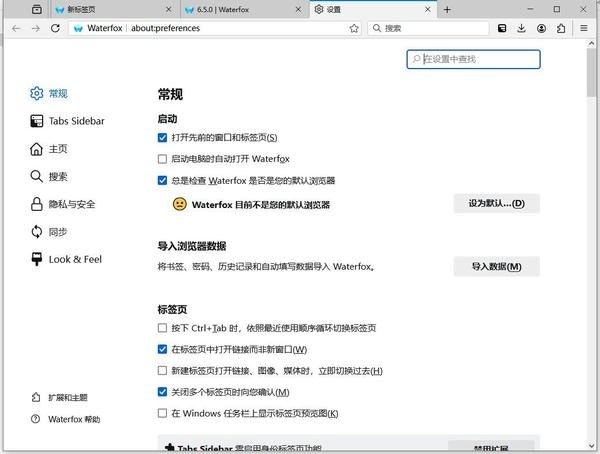
Task: Open Tabs Sidebar settings category
Action: (67, 121)
